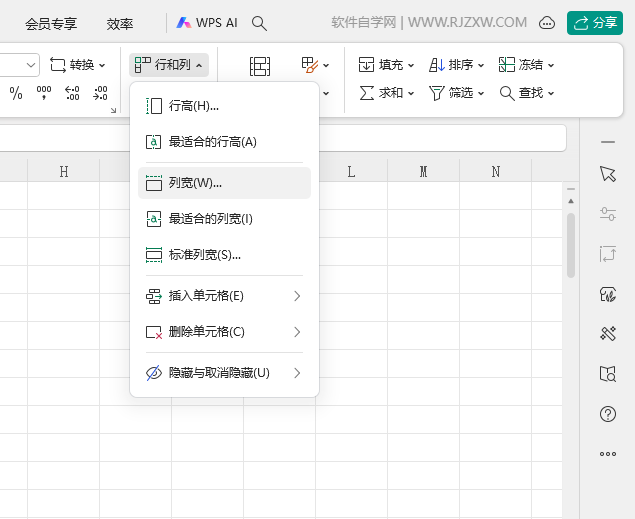
Task: Click the vertical scrollbar thumb
Action: [571, 245]
